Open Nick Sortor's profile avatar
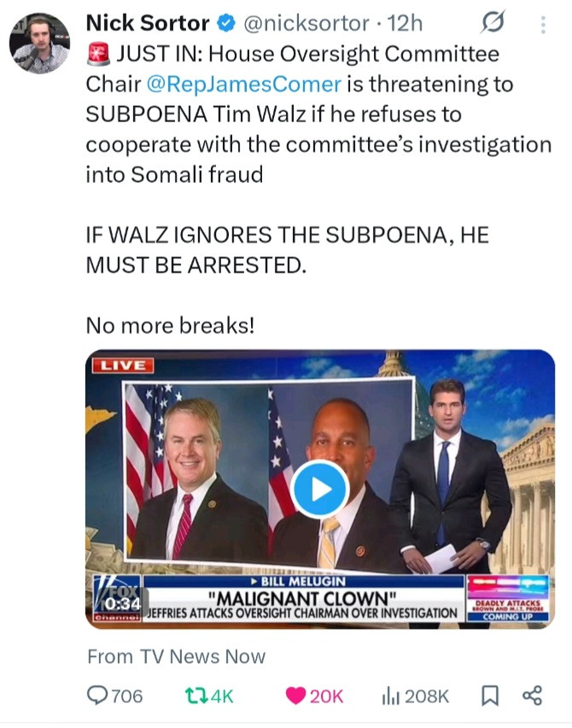The image size is (572, 728). (40, 44)
